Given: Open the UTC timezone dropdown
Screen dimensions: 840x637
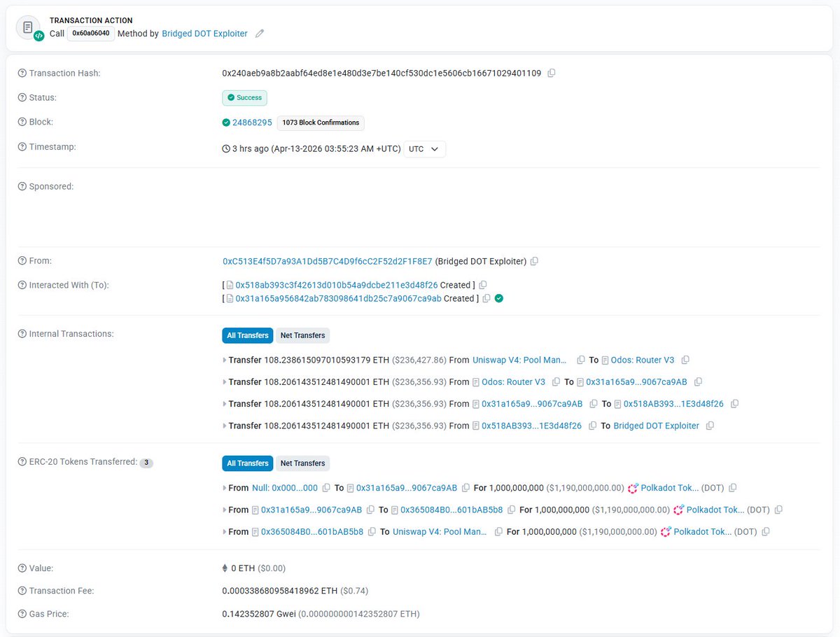Looking at the screenshot, I should [x=425, y=149].
